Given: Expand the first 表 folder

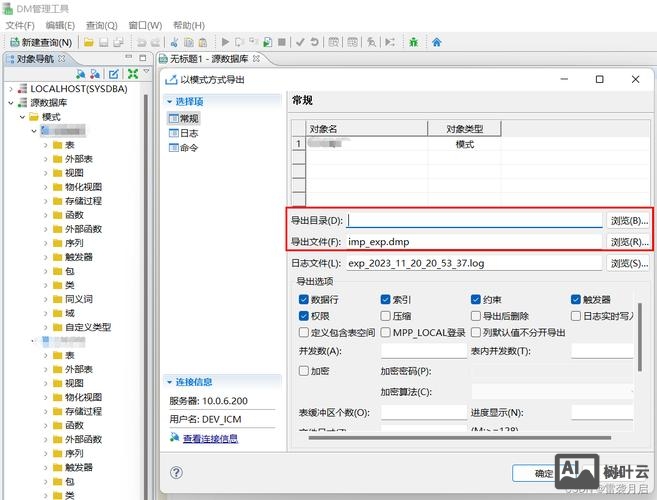Looking at the screenshot, I should coord(46,145).
